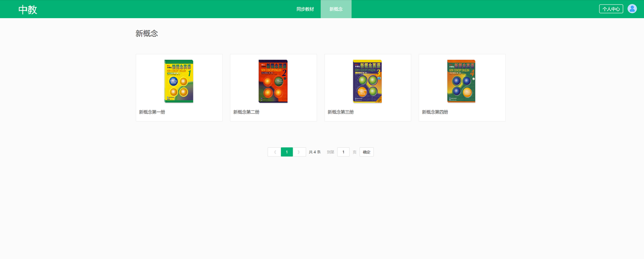Select the 新概念 navigation tab
Image resolution: width=644 pixels, height=259 pixels.
point(336,9)
